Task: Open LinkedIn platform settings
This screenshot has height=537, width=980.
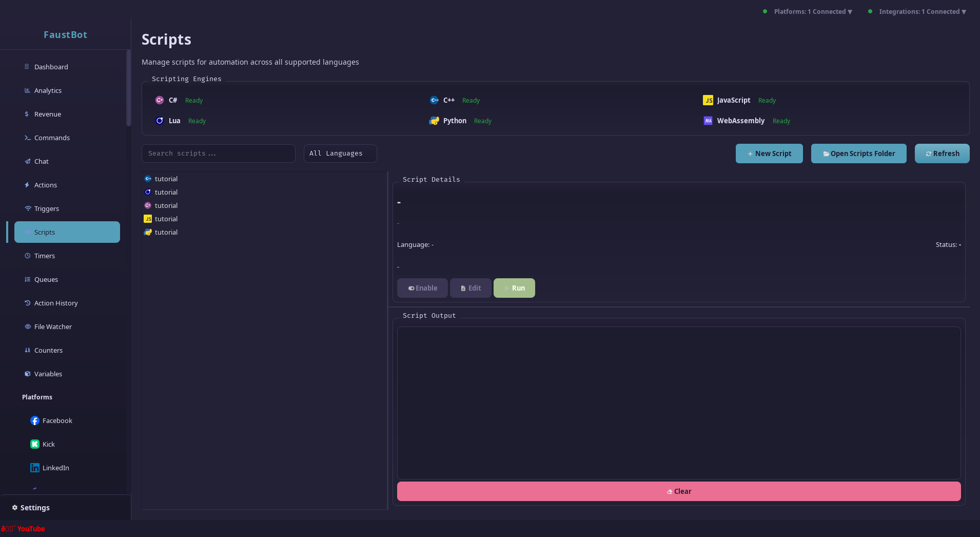Action: (x=34, y=468)
